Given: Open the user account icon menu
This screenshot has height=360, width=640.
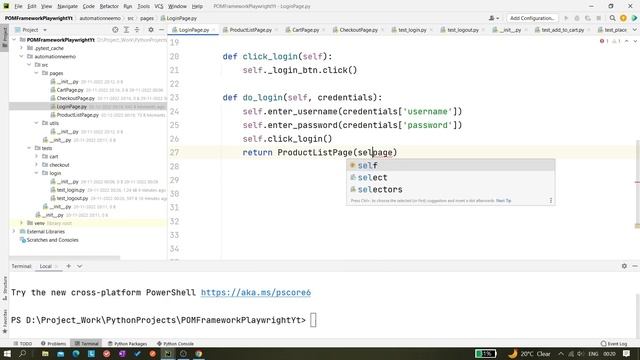Looking at the screenshot, I should click(x=493, y=18).
